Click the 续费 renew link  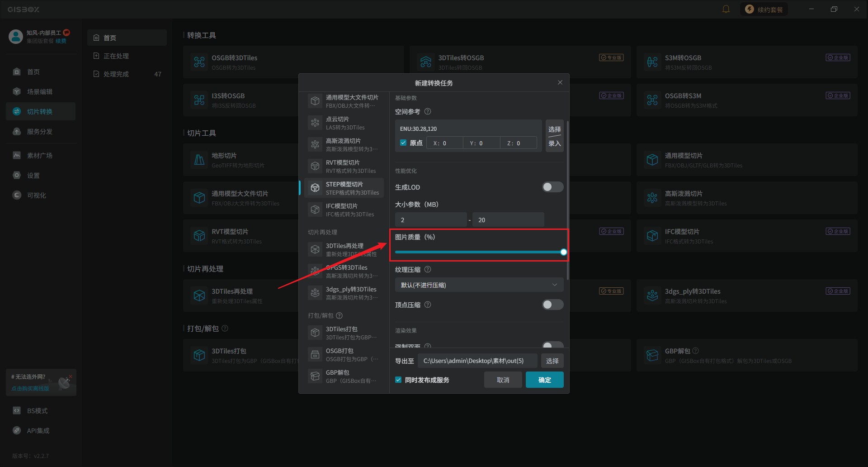click(x=61, y=41)
